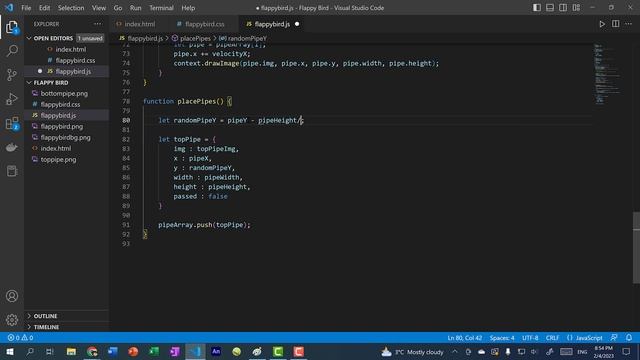Open the Go menu
640x360 pixels.
click(x=118, y=8)
